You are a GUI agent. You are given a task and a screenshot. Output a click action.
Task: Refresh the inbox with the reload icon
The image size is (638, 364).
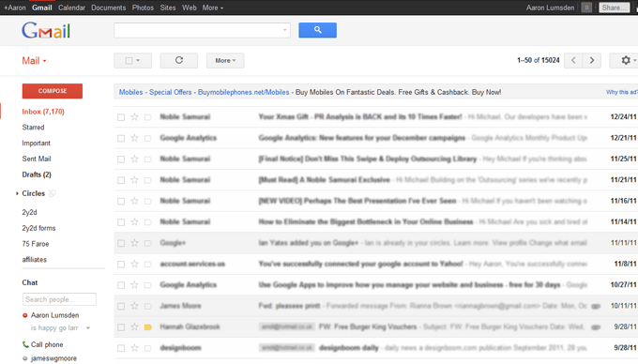click(179, 60)
